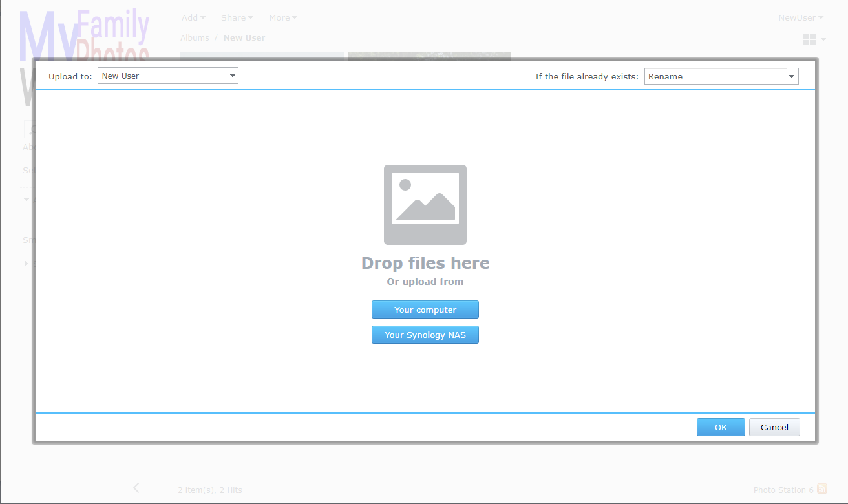
Task: Open the More menu
Action: tap(282, 18)
